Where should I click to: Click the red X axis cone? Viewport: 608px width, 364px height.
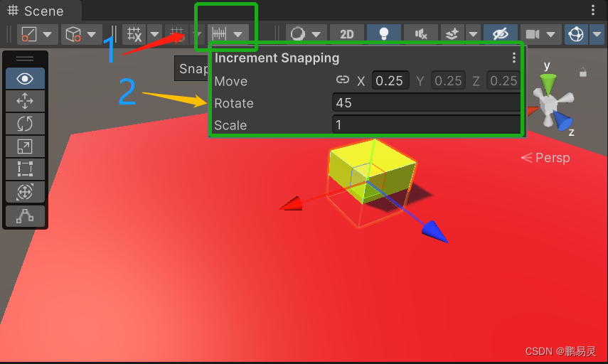(533, 110)
